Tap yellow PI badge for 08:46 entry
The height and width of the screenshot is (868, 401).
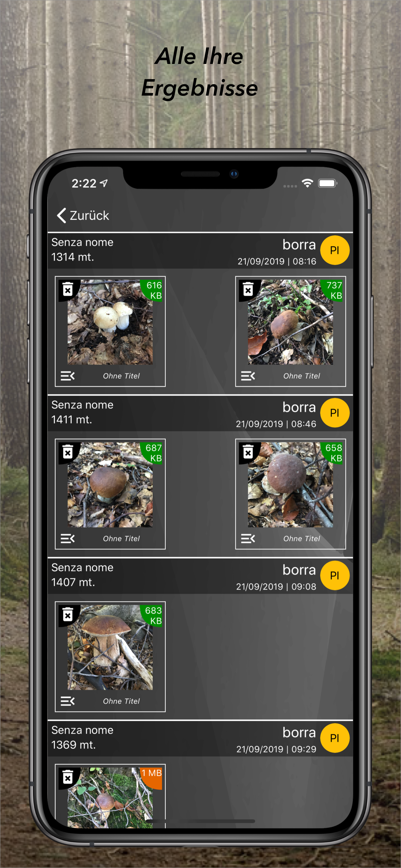334,413
